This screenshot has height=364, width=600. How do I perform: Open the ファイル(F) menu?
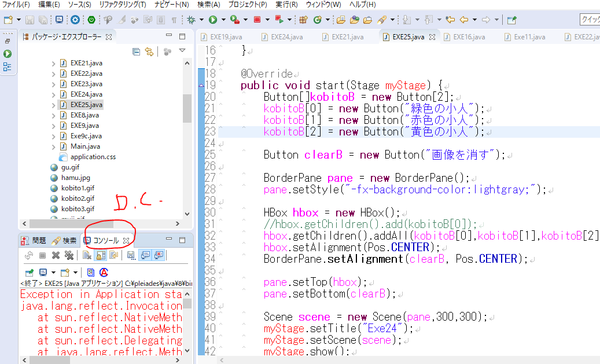16,5
